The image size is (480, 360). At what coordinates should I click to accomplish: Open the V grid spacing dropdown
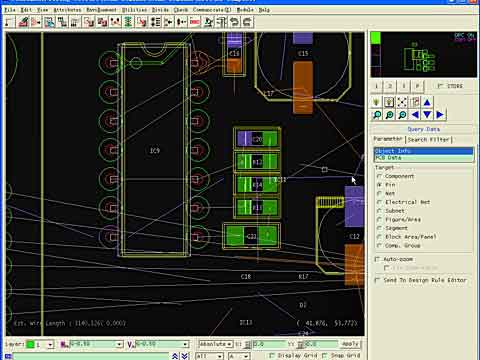(x=185, y=344)
